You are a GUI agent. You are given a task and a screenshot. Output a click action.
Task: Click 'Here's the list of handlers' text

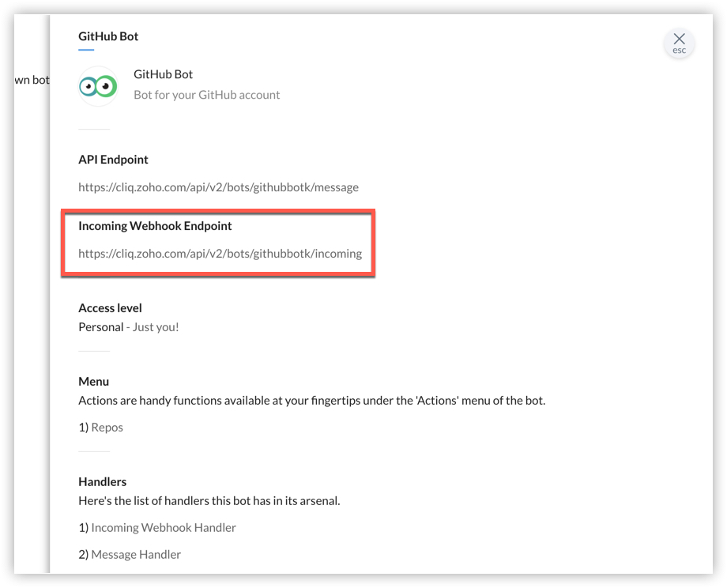click(209, 501)
